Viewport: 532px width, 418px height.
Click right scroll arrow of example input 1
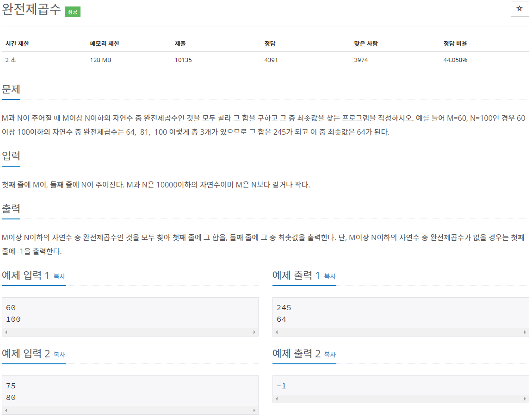click(254, 332)
